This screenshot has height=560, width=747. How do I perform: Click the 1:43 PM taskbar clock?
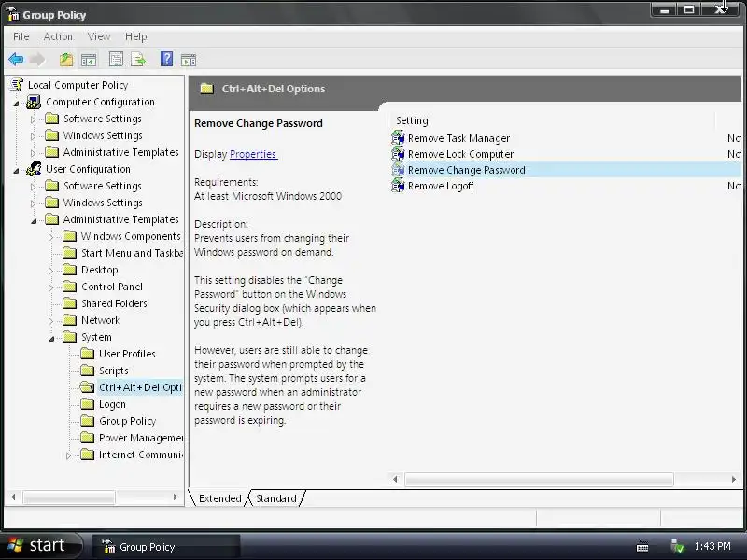coord(712,546)
